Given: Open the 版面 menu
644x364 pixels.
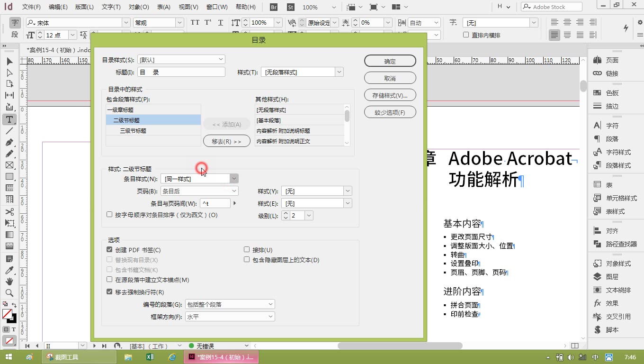Looking at the screenshot, I should [85, 7].
